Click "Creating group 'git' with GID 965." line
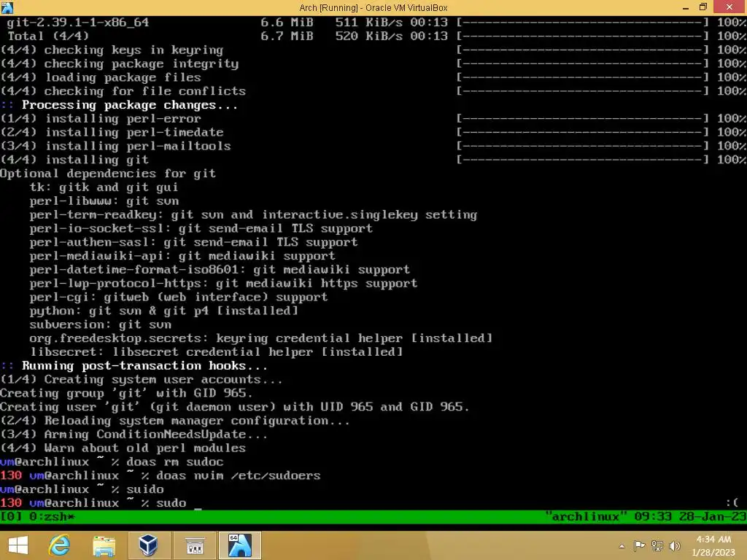Image resolution: width=747 pixels, height=560 pixels. (x=126, y=393)
